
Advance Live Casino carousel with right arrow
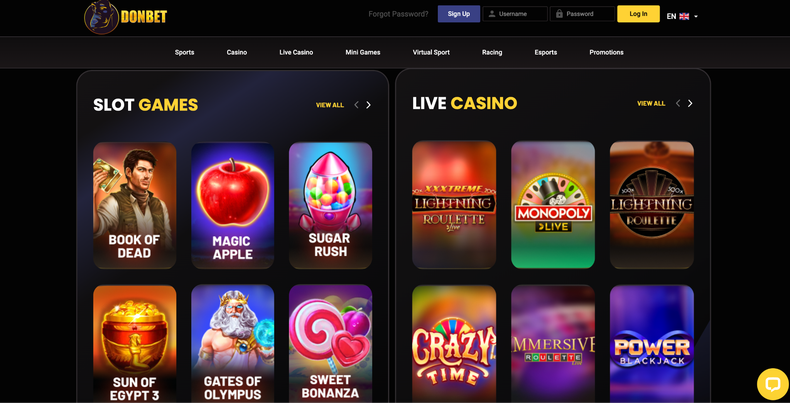pyautogui.click(x=690, y=103)
